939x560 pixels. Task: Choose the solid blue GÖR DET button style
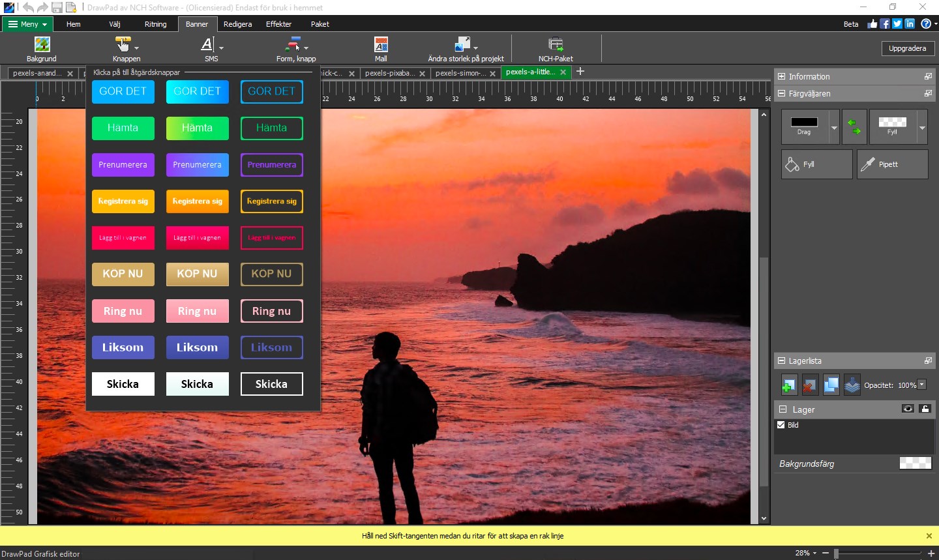pos(123,91)
